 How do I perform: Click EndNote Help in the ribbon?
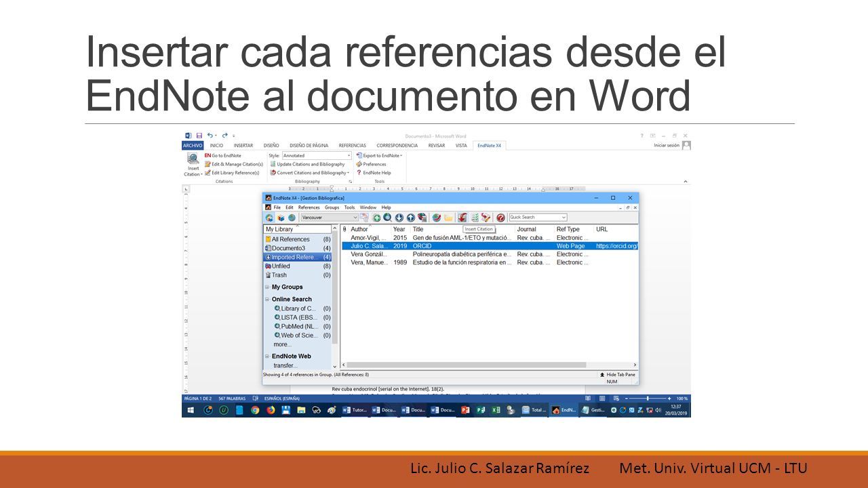[374, 173]
